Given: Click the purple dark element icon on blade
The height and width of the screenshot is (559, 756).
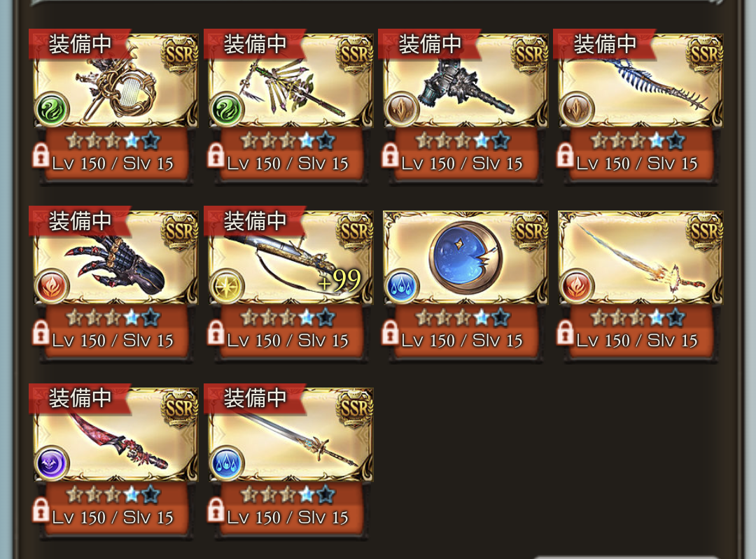Looking at the screenshot, I should [x=52, y=463].
